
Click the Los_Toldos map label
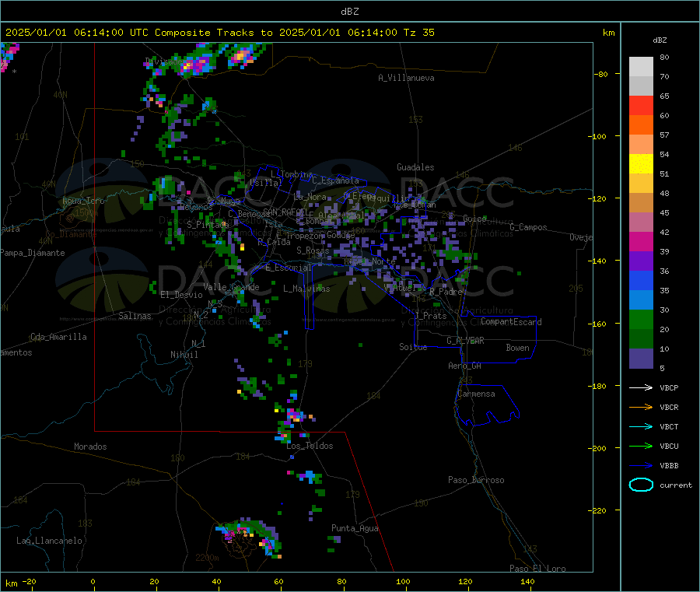pos(310,446)
